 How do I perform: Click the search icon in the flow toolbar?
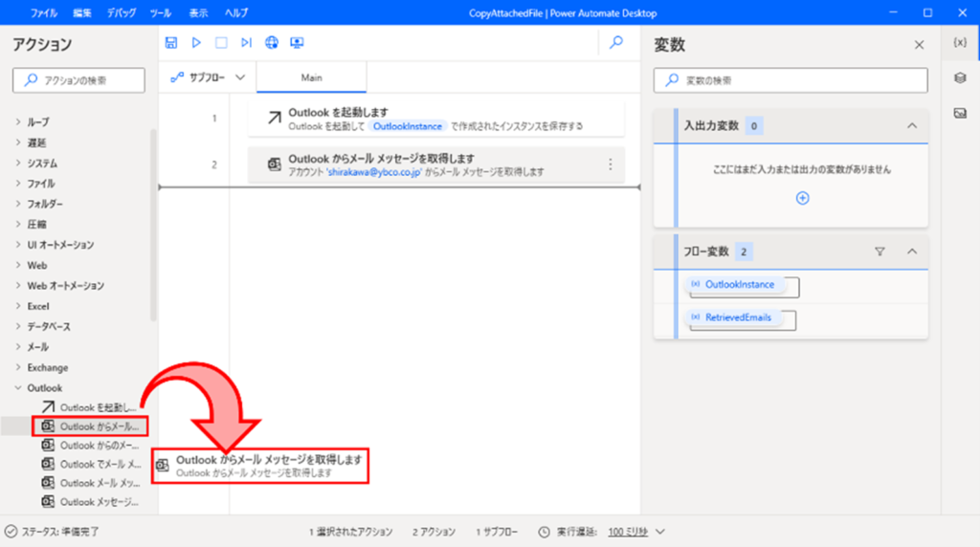tap(616, 42)
